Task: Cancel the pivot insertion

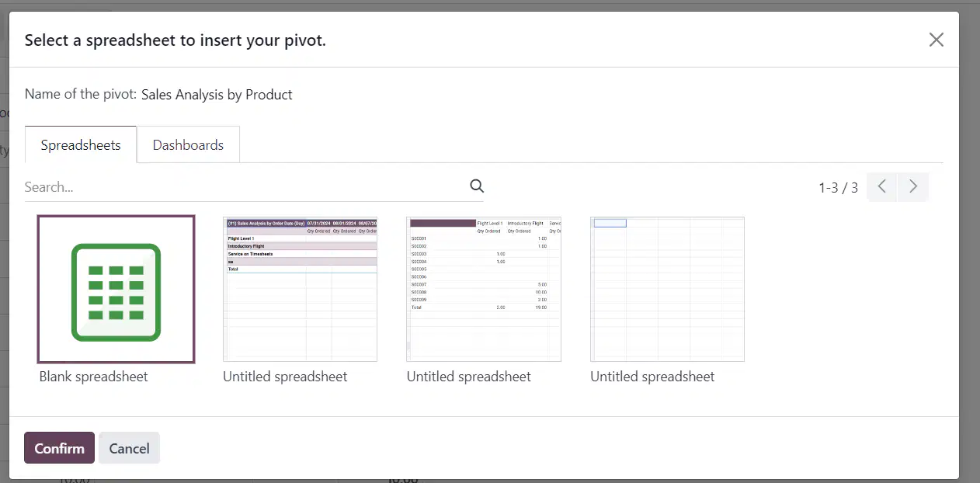Action: click(x=129, y=448)
